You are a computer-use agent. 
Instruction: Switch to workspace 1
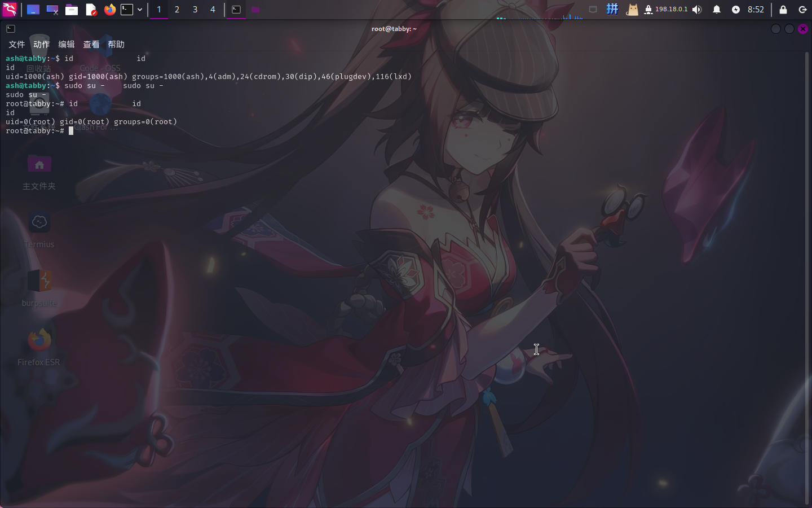[x=159, y=10]
